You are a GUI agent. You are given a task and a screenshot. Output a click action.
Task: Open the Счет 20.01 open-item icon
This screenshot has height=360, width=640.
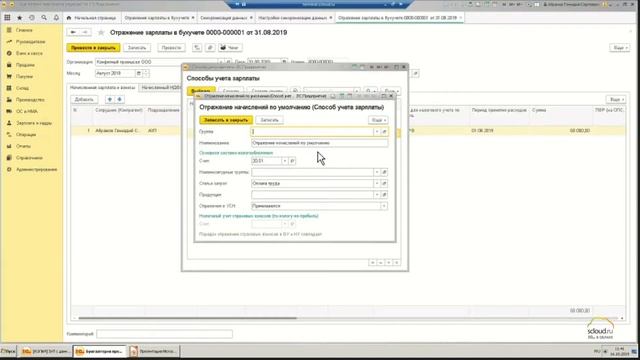pyautogui.click(x=292, y=161)
